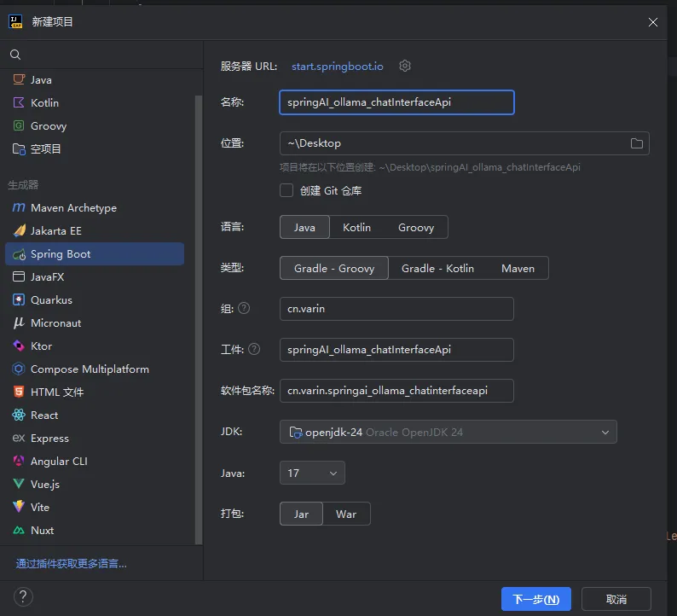Choose Maven build type

tap(518, 268)
